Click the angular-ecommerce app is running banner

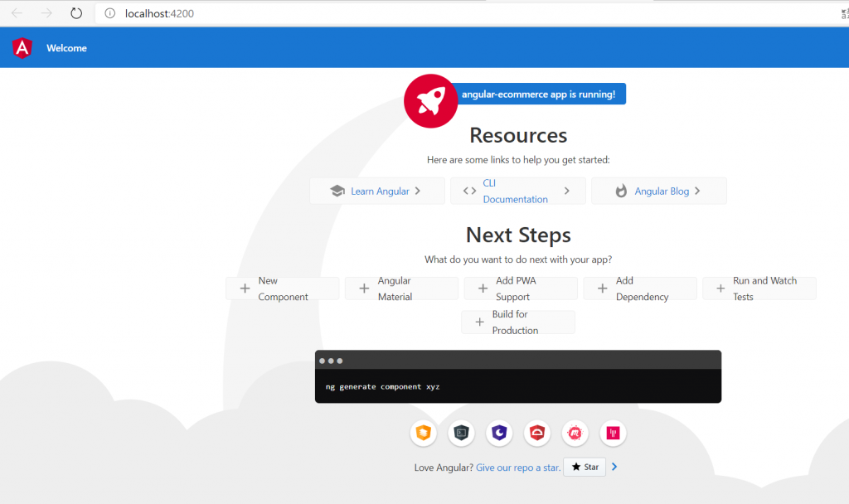[x=538, y=94]
